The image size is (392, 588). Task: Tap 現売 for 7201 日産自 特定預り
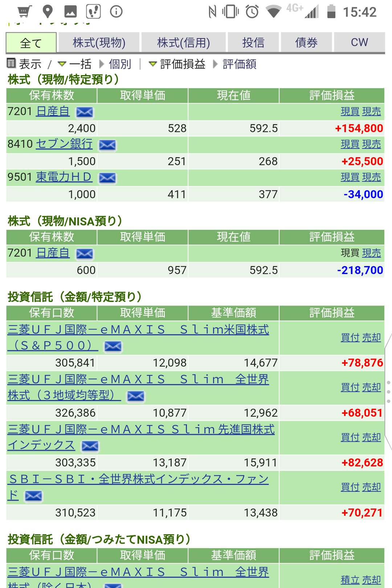372,111
